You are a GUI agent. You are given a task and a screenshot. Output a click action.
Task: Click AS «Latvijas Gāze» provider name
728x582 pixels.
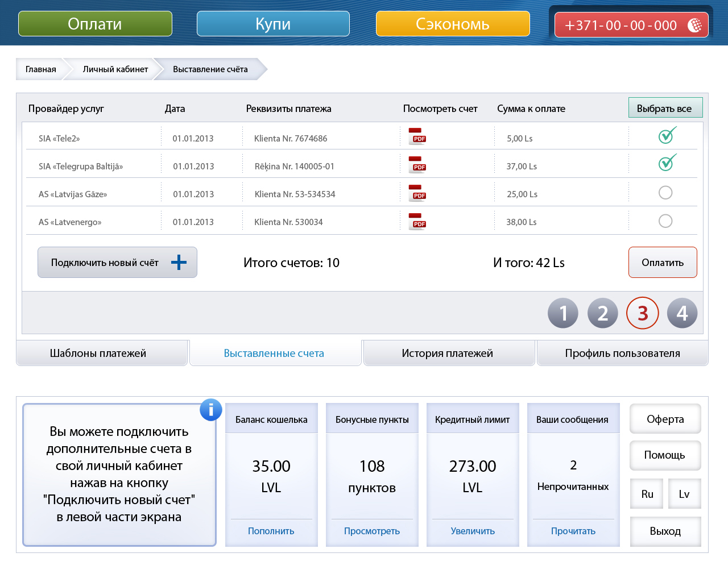tap(73, 194)
